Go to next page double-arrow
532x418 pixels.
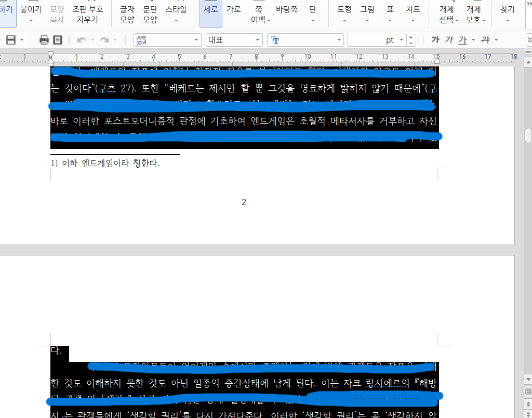pos(528,414)
